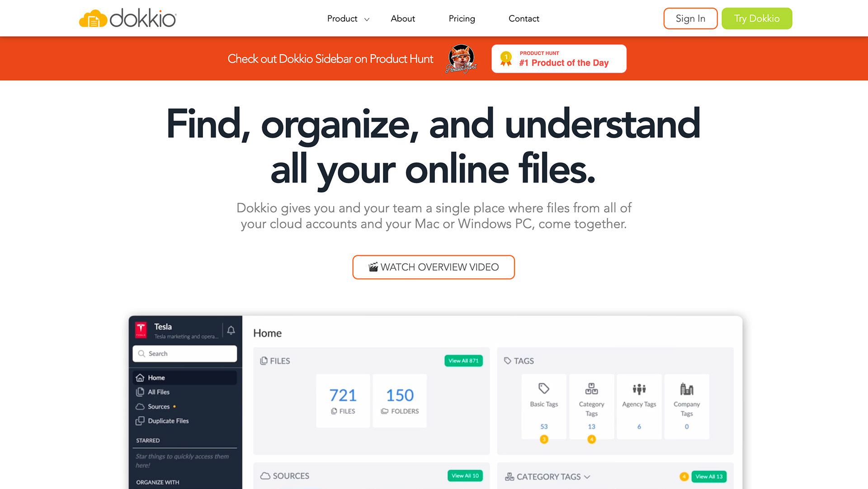Viewport: 868px width, 489px height.
Task: Click the small files icon under 721
Action: 334,411
